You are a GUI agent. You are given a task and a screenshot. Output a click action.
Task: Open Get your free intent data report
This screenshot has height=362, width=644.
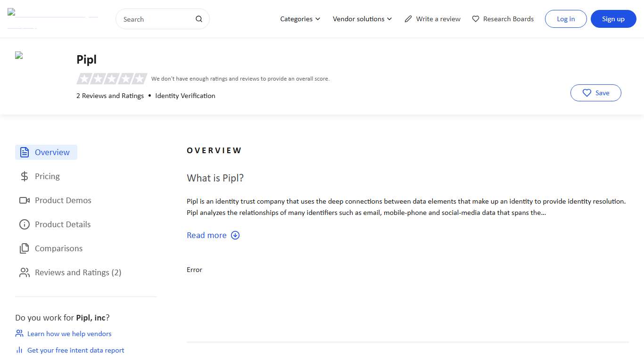coord(75,350)
